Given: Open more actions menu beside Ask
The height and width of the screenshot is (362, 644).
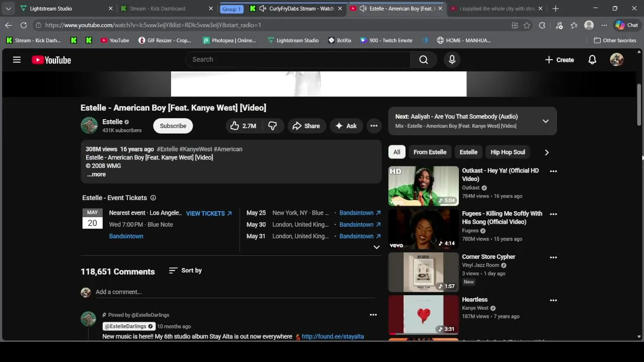Looking at the screenshot, I should 374,126.
